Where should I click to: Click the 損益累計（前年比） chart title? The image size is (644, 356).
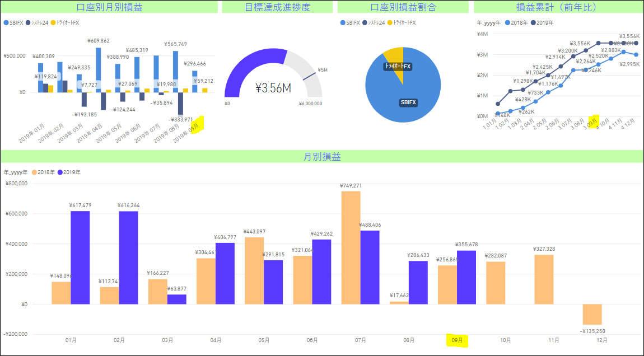[x=558, y=7]
